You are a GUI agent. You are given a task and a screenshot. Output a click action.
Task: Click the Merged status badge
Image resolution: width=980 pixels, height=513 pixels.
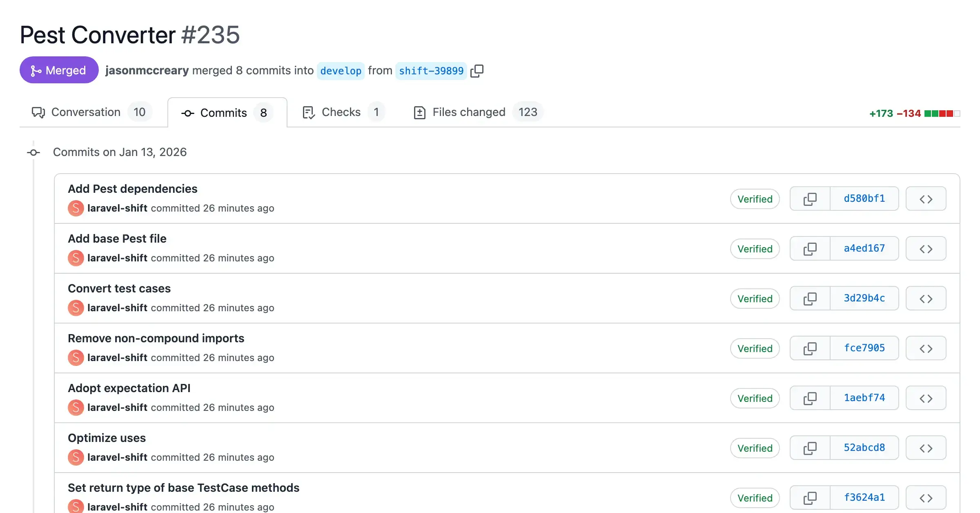(59, 70)
